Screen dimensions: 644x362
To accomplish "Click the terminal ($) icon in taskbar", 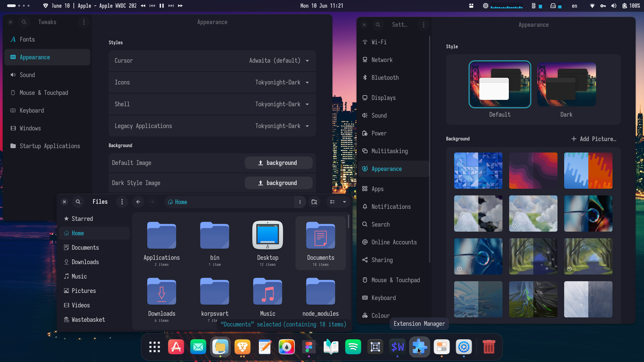I will (x=397, y=347).
